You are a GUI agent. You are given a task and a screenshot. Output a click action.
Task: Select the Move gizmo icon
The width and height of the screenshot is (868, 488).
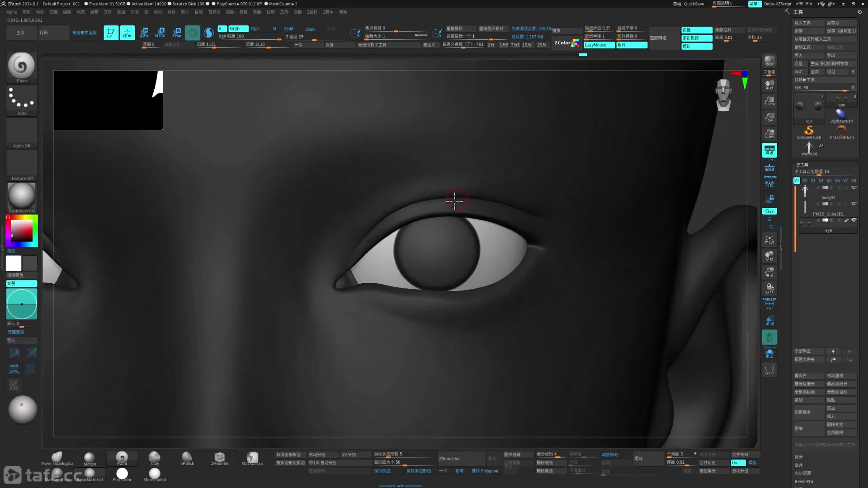(144, 33)
